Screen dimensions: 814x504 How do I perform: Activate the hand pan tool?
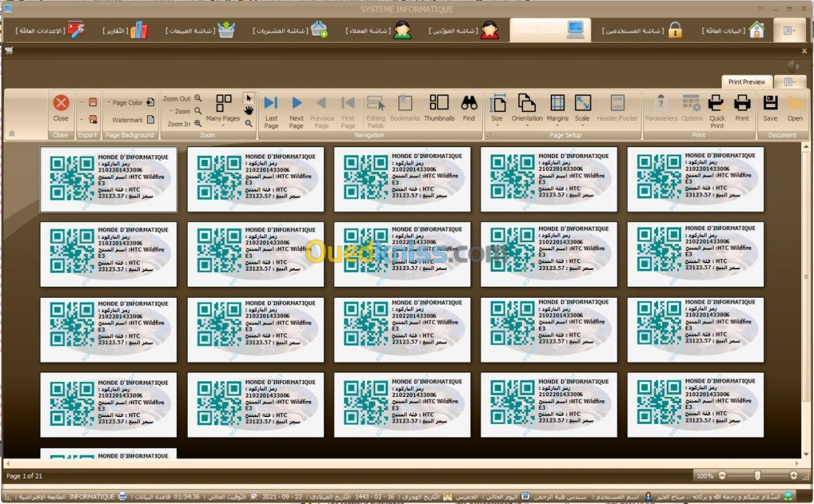pos(249,111)
